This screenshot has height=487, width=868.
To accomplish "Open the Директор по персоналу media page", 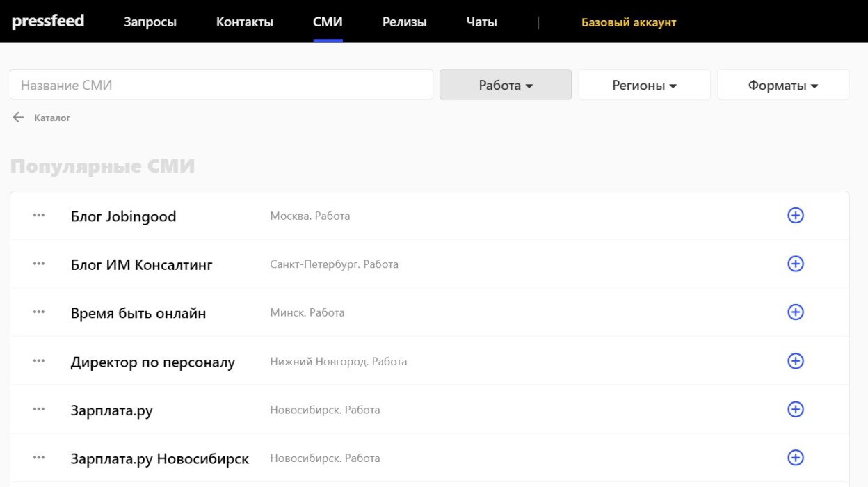I will pos(153,362).
